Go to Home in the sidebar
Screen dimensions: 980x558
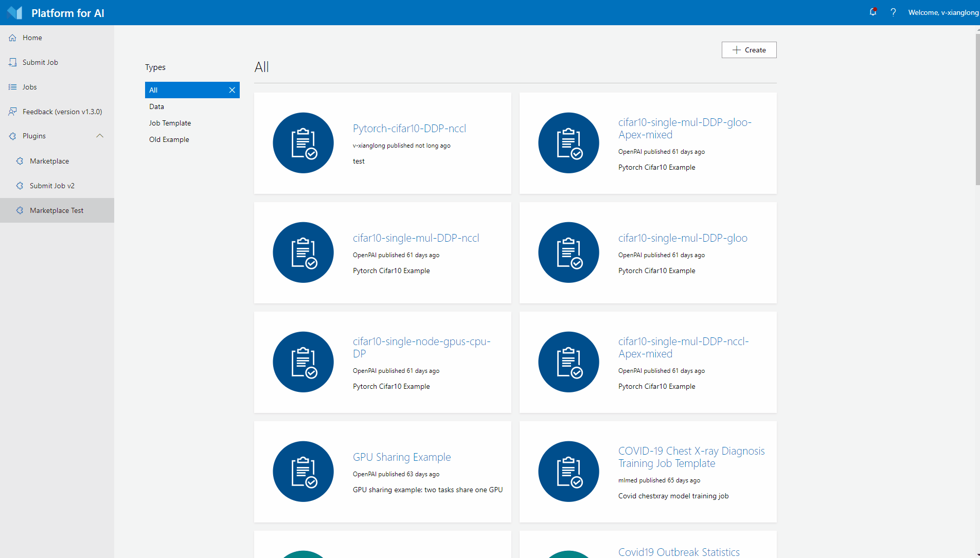click(57, 38)
